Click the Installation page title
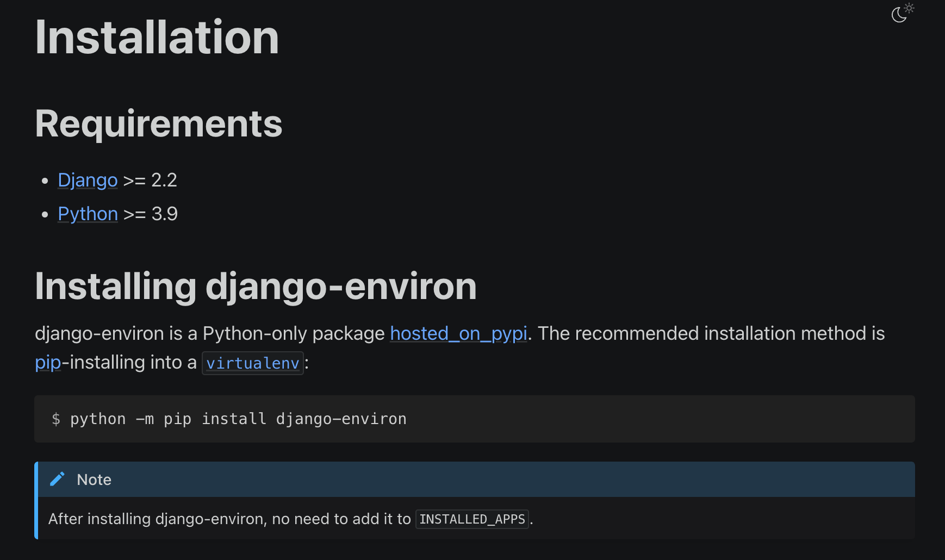This screenshot has height=560, width=945. (x=157, y=37)
